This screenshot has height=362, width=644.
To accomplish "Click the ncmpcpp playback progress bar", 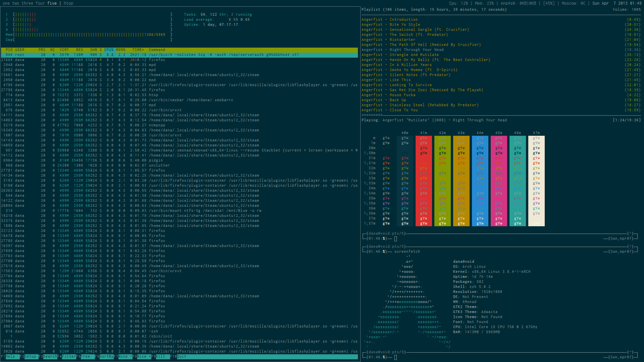I will pos(372,115).
